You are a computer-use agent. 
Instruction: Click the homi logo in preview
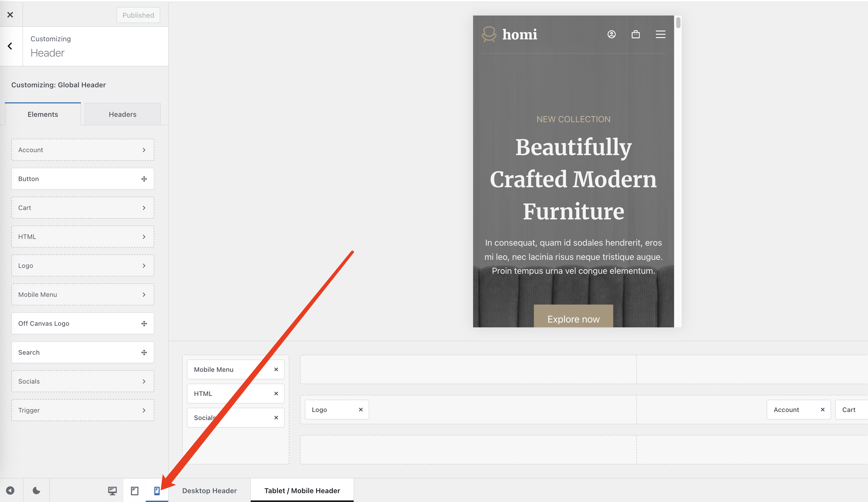point(510,35)
